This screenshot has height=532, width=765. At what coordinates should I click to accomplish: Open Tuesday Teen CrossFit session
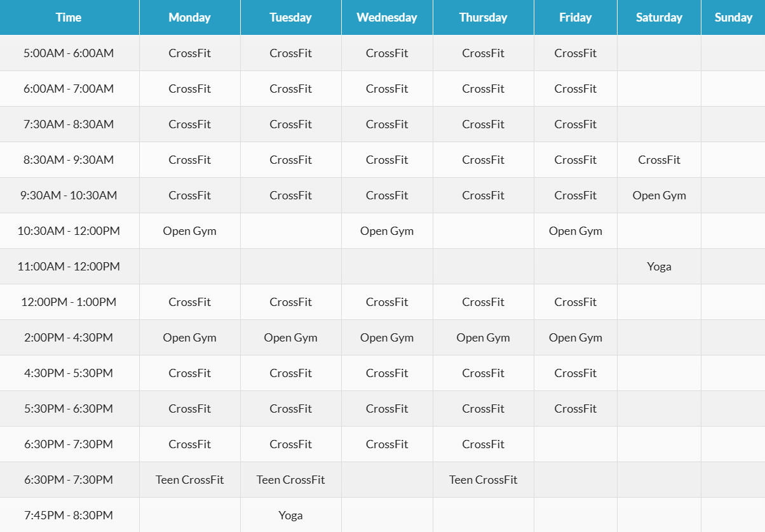(290, 480)
